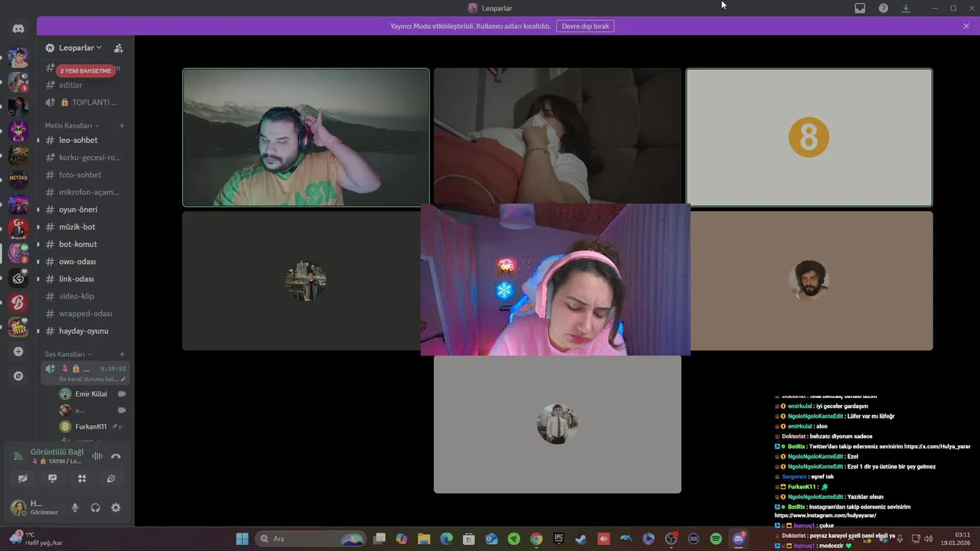Open your profile avatar in user panel
The height and width of the screenshot is (551, 980).
(18, 507)
